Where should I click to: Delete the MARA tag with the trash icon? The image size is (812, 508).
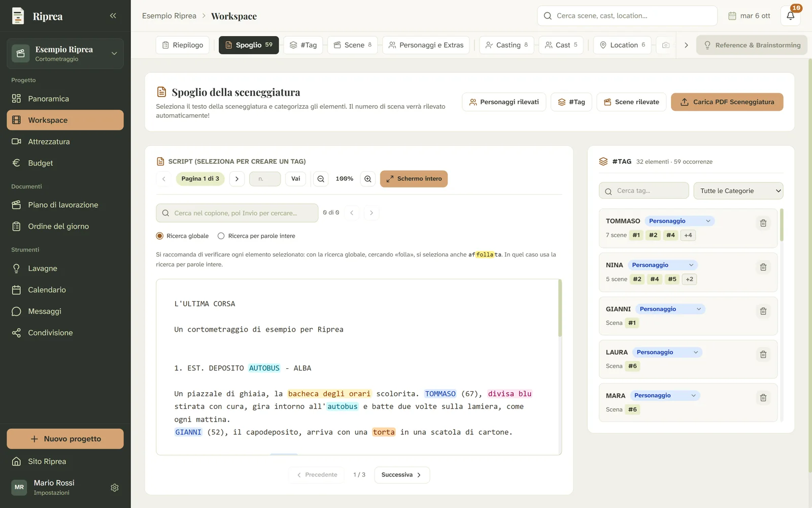click(x=763, y=398)
